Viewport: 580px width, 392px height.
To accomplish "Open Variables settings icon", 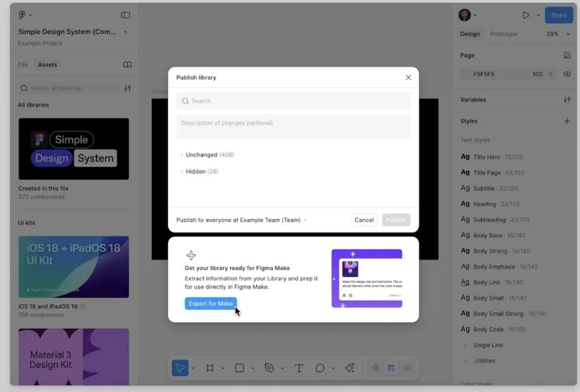I will [x=567, y=99].
